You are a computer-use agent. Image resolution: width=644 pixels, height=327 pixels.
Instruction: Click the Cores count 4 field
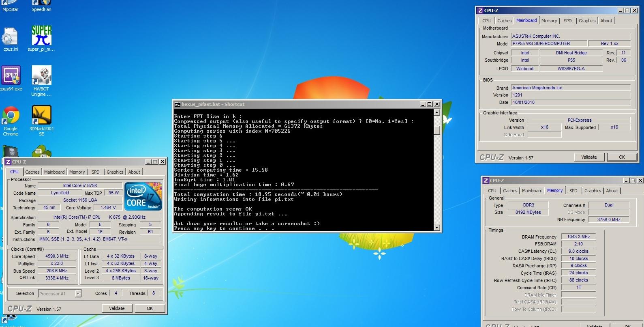click(116, 293)
